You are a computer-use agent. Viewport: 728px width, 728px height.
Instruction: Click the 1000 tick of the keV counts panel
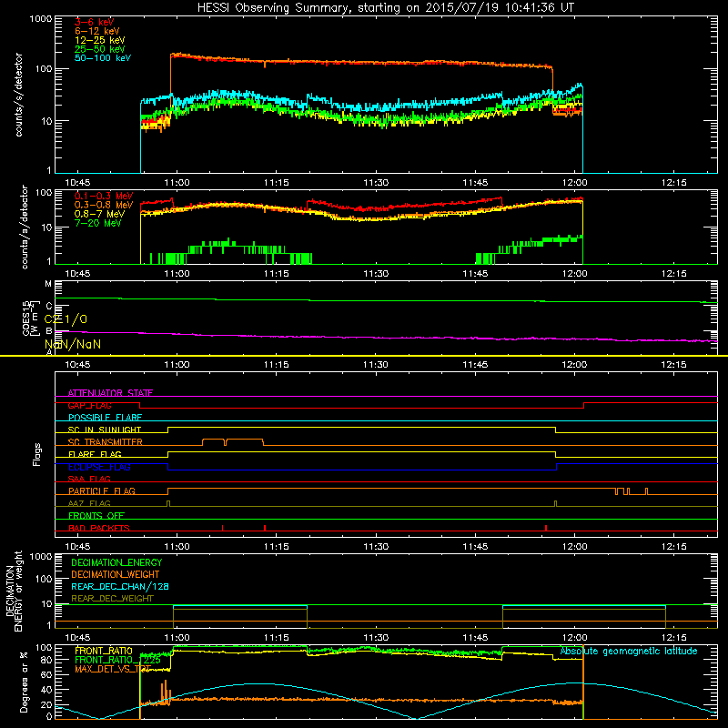tap(41, 19)
